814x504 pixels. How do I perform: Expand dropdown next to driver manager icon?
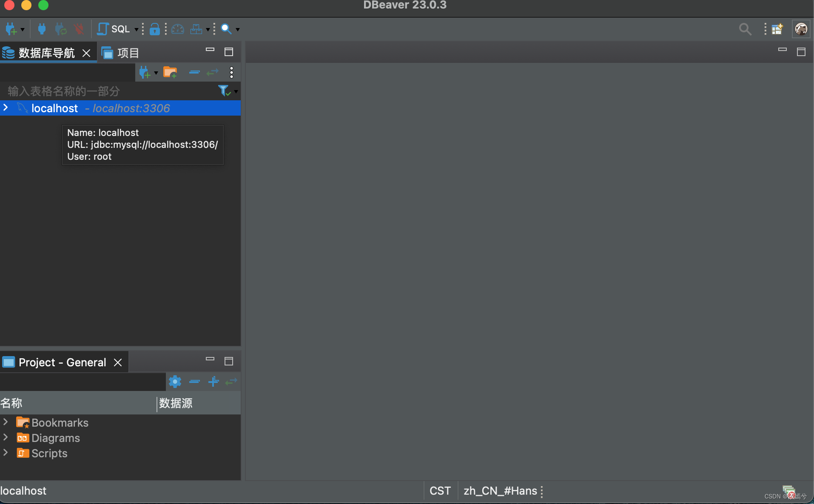tap(208, 29)
